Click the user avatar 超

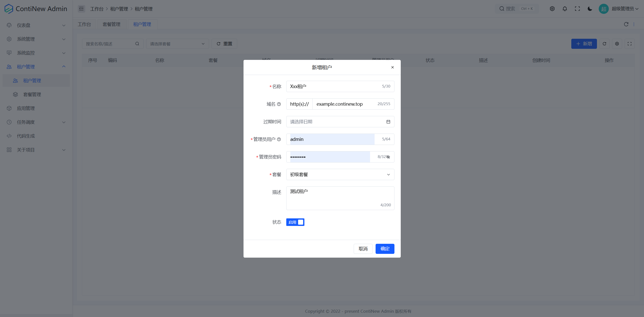coord(604,9)
